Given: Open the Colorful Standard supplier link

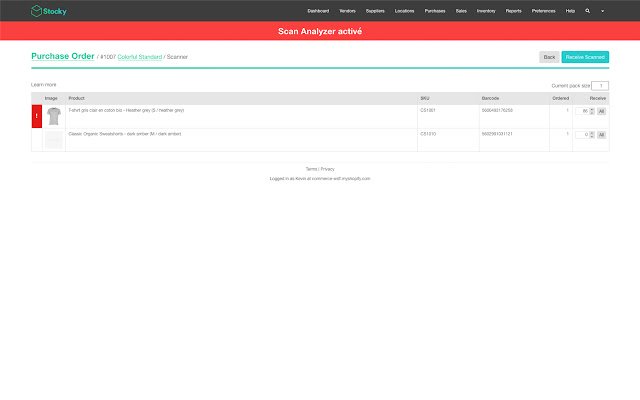Looking at the screenshot, I should pyautogui.click(x=140, y=57).
